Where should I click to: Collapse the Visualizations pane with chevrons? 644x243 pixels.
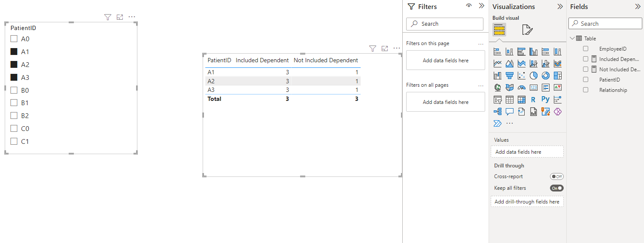tap(560, 6)
